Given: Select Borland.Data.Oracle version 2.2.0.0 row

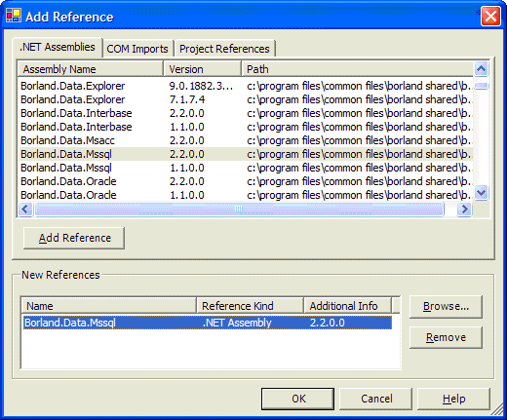Looking at the screenshot, I should [246, 181].
